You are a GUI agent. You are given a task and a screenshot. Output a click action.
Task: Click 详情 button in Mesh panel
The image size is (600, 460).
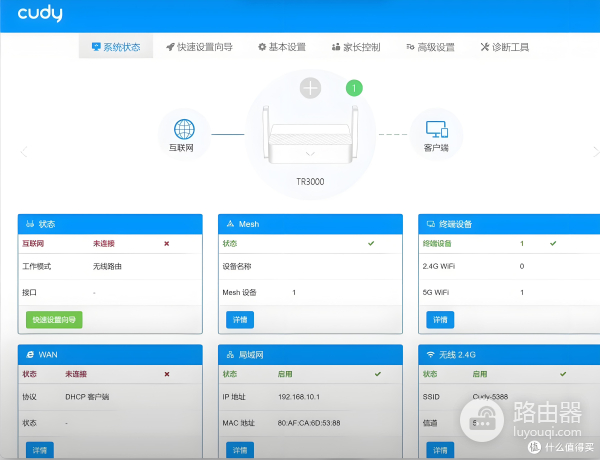[240, 319]
